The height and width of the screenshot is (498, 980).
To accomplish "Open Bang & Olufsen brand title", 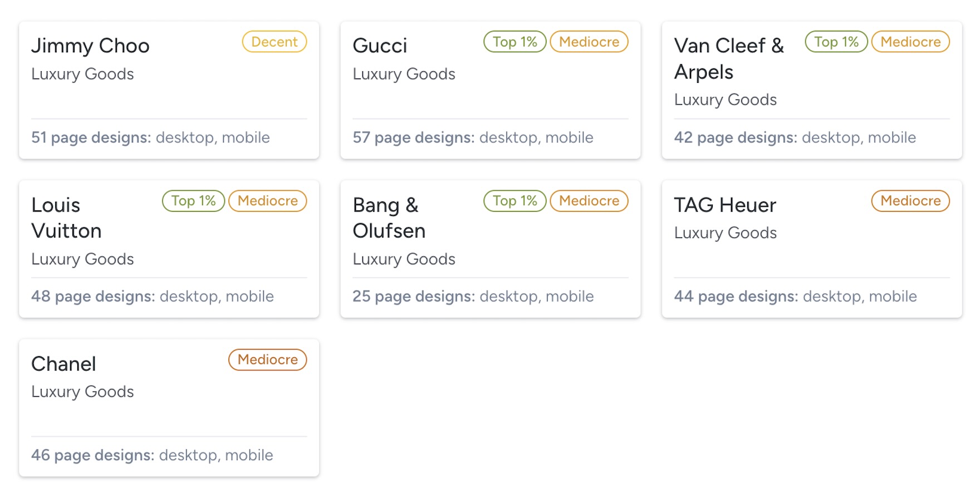I will click(x=389, y=218).
